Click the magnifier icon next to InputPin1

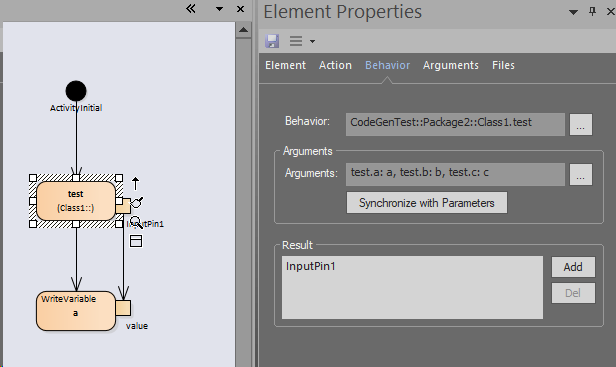(136, 222)
